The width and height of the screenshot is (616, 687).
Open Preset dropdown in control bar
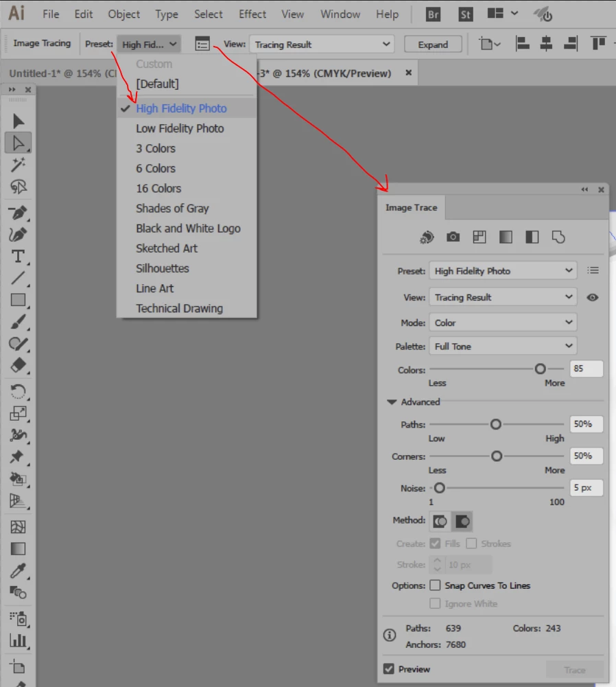(x=149, y=44)
